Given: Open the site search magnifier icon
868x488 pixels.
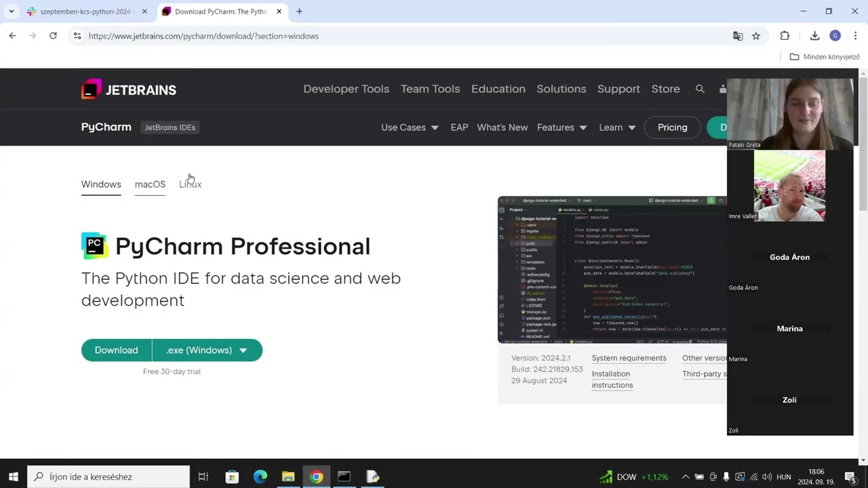Looking at the screenshot, I should [700, 89].
